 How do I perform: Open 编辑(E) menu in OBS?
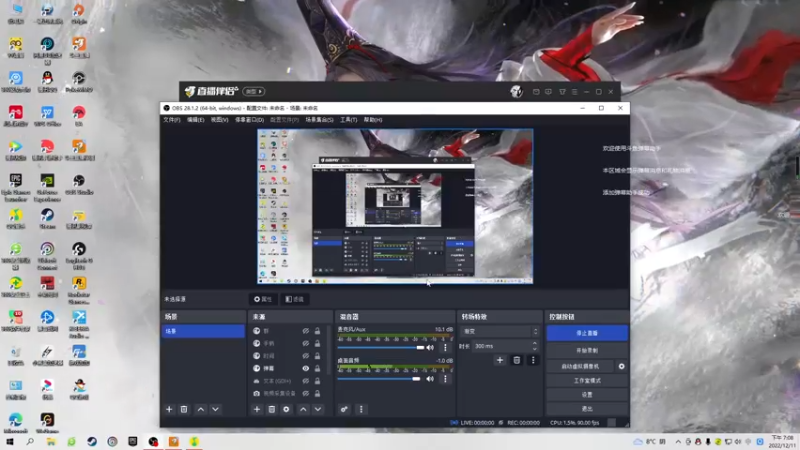(195, 120)
